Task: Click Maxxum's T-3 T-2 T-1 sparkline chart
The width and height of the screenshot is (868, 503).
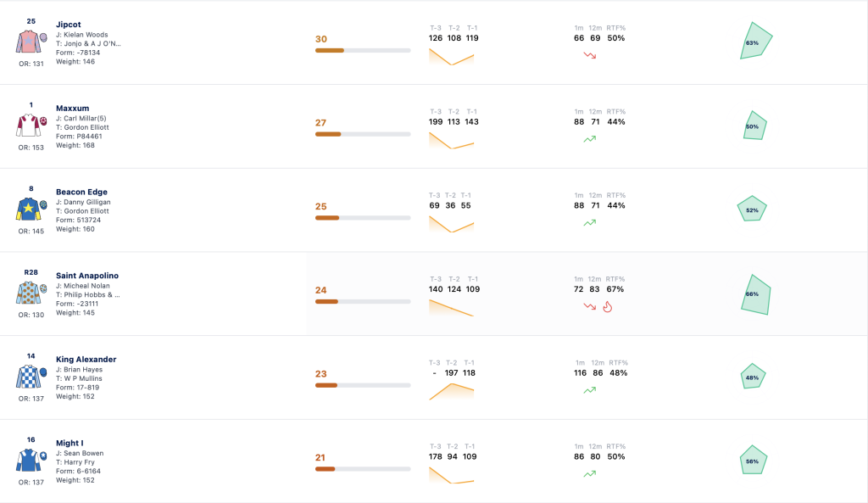Action: click(451, 141)
